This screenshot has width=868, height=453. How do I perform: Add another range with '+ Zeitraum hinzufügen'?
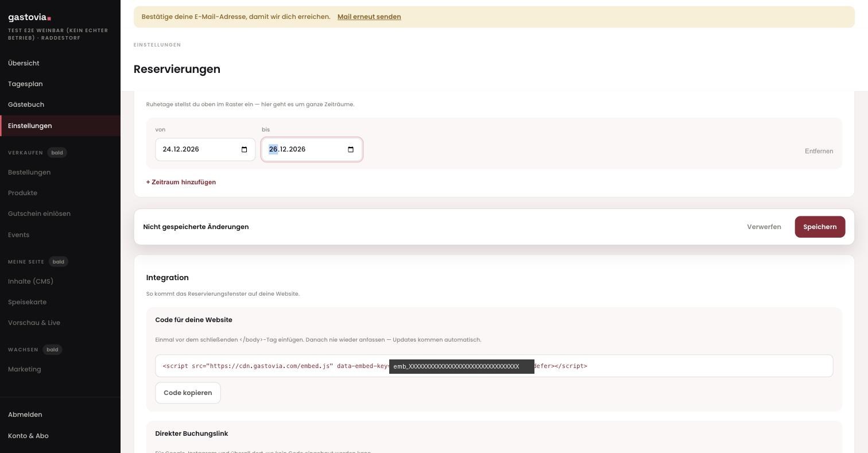181,182
